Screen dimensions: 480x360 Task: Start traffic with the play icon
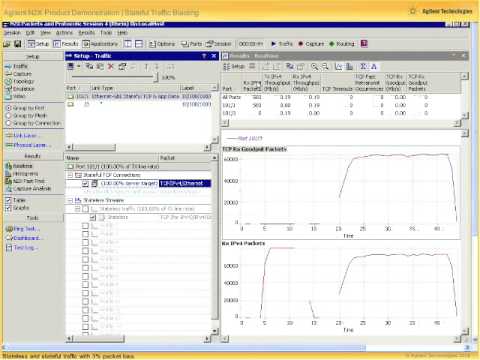(274, 44)
